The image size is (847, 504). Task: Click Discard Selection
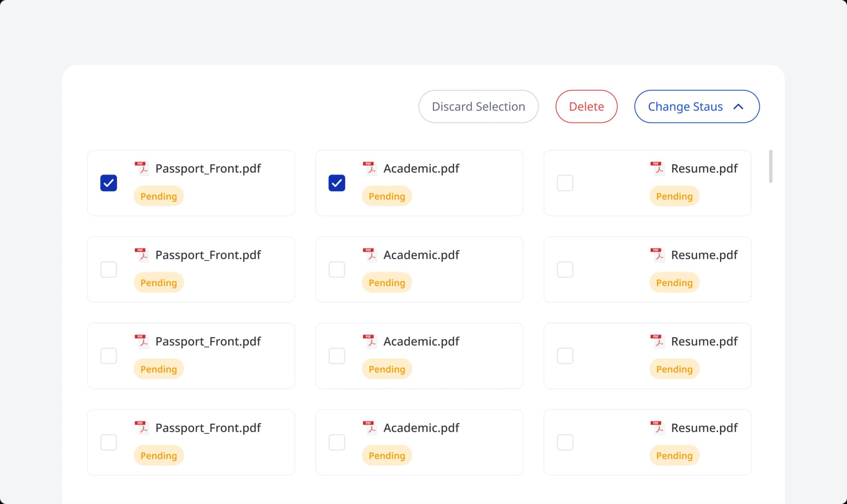(x=478, y=106)
